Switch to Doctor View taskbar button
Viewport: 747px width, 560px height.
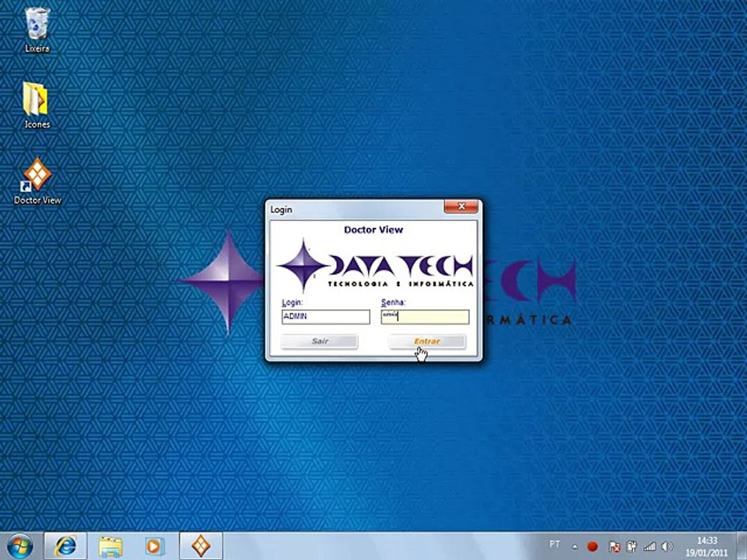[x=201, y=546]
